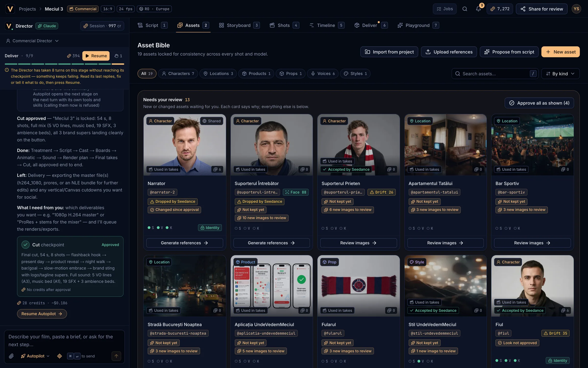Image resolution: width=588 pixels, height=368 pixels.
Task: Click Share for review
Action: (x=541, y=9)
